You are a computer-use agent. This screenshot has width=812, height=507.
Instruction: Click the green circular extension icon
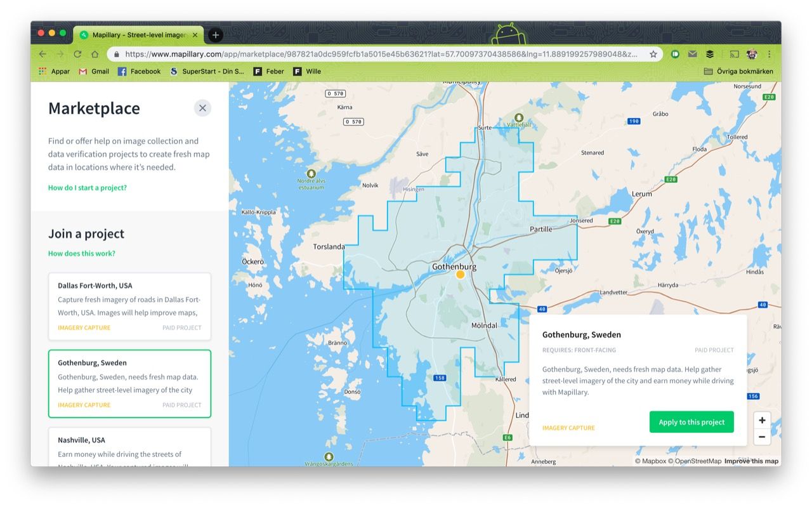[676, 55]
